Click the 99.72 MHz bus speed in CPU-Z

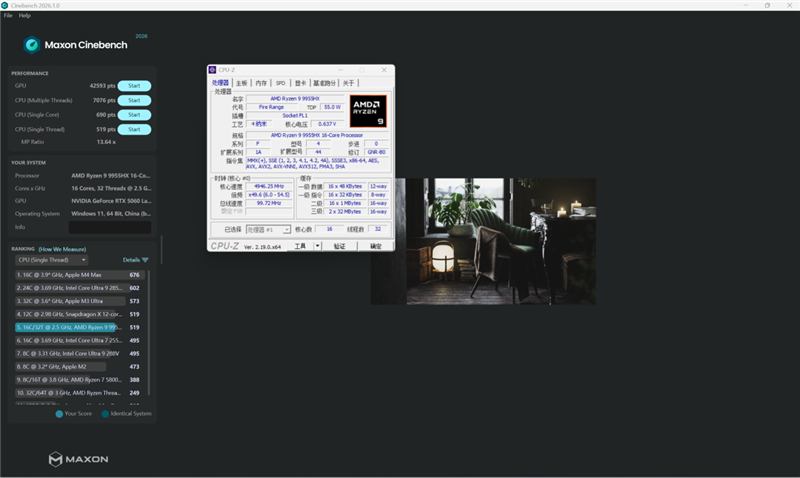[269, 203]
